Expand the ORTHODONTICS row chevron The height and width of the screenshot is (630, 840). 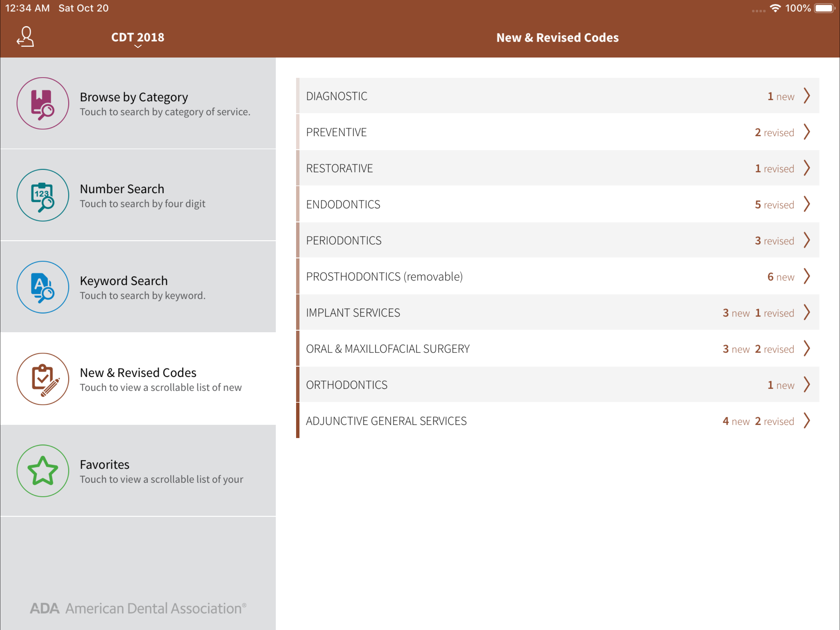click(807, 385)
